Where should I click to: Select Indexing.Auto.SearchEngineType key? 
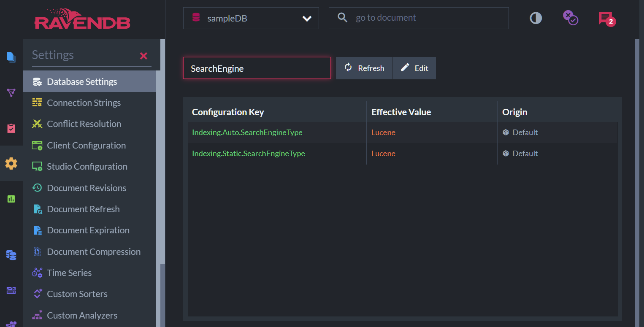point(247,132)
